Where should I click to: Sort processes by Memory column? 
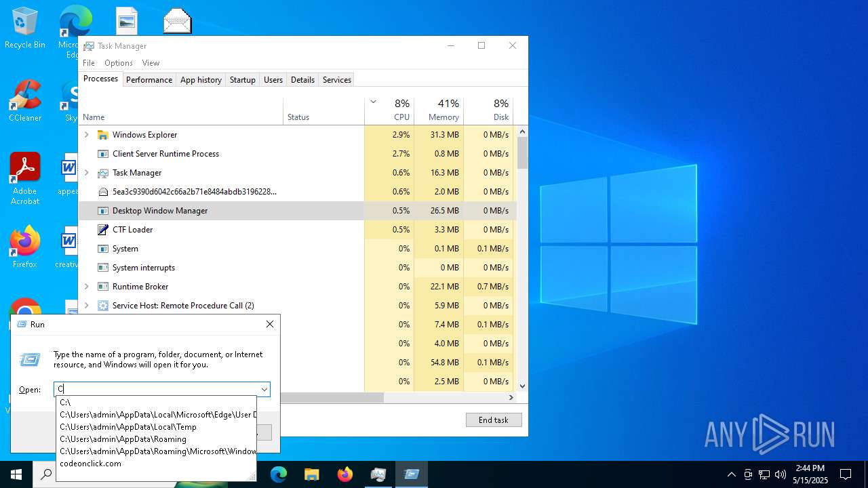coord(439,111)
